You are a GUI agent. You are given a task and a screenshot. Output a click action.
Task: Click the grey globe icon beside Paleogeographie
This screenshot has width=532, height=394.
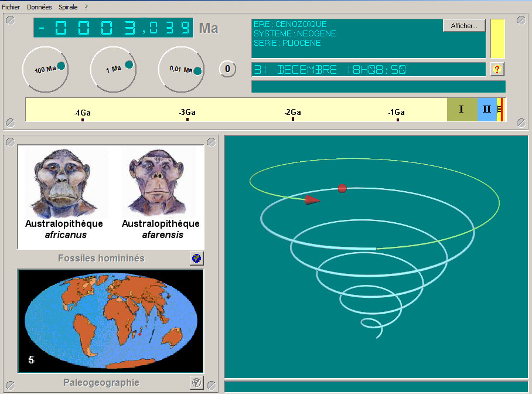(x=196, y=383)
